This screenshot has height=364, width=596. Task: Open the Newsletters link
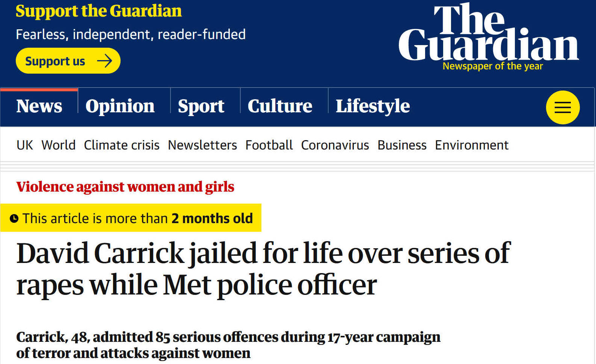[202, 145]
